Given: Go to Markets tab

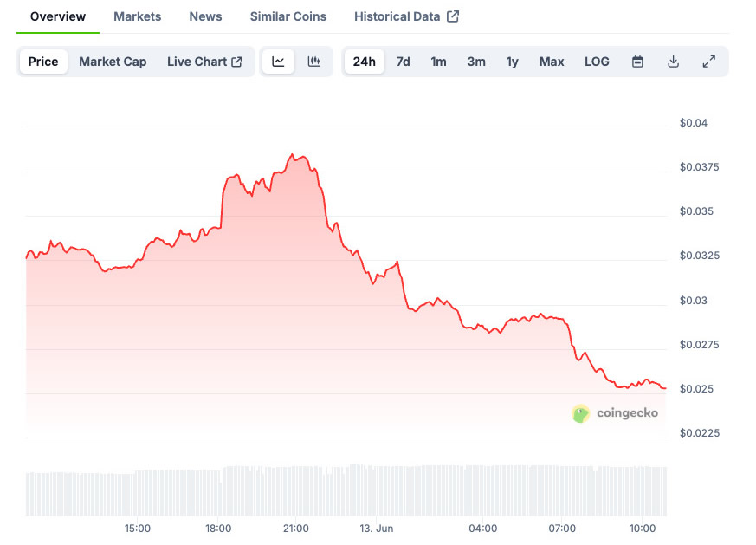Looking at the screenshot, I should click(x=137, y=16).
